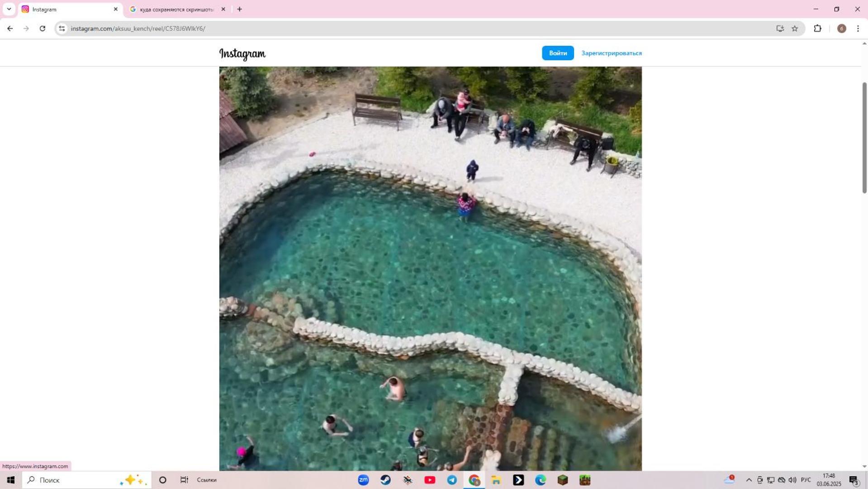Go forward to the next page
The height and width of the screenshot is (489, 868).
(26, 29)
